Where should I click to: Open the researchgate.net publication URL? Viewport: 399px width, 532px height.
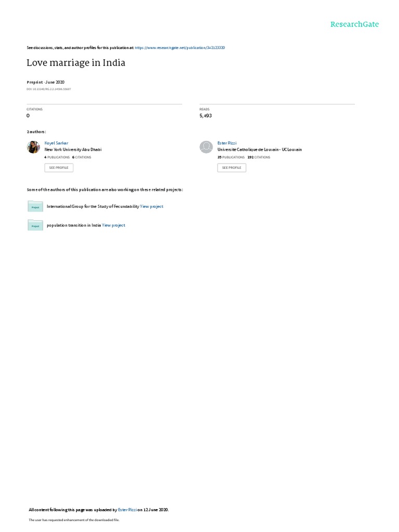[x=180, y=48]
